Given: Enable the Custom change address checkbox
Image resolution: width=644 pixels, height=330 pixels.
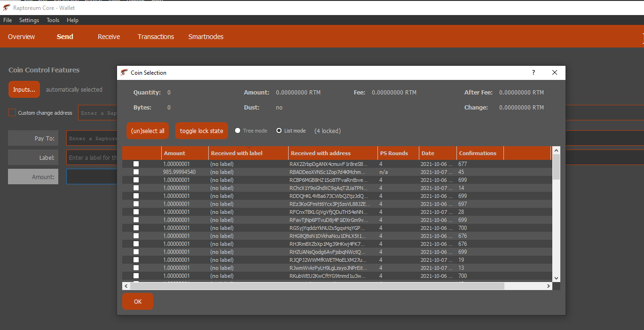Looking at the screenshot, I should [x=12, y=113].
